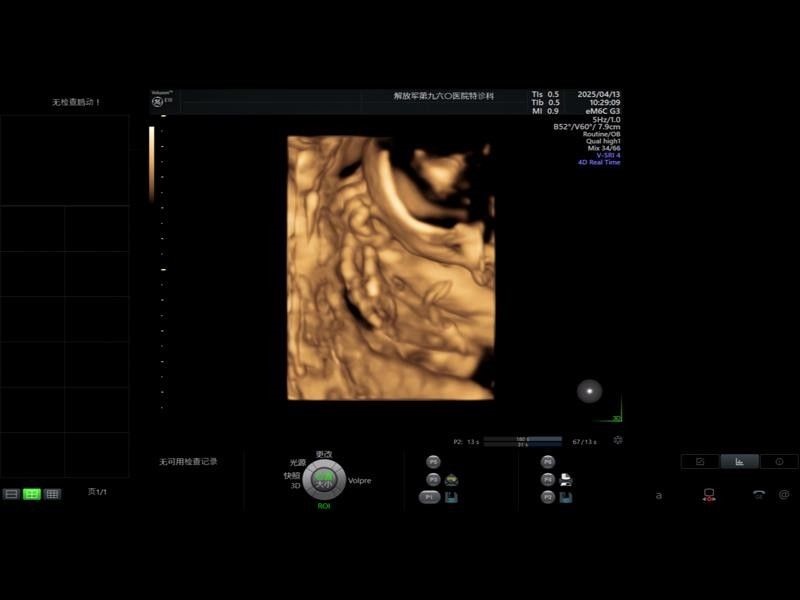This screenshot has height=600, width=800.
Task: Click the Mix 34/66 label
Action: [x=604, y=148]
